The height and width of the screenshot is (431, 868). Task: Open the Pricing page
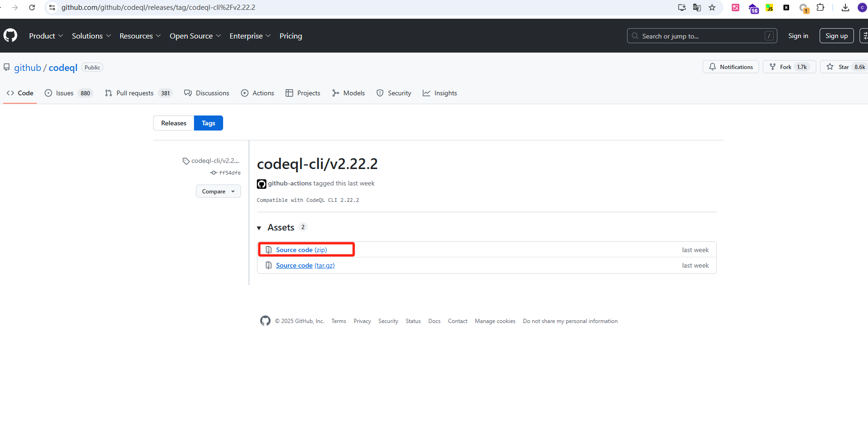click(291, 36)
